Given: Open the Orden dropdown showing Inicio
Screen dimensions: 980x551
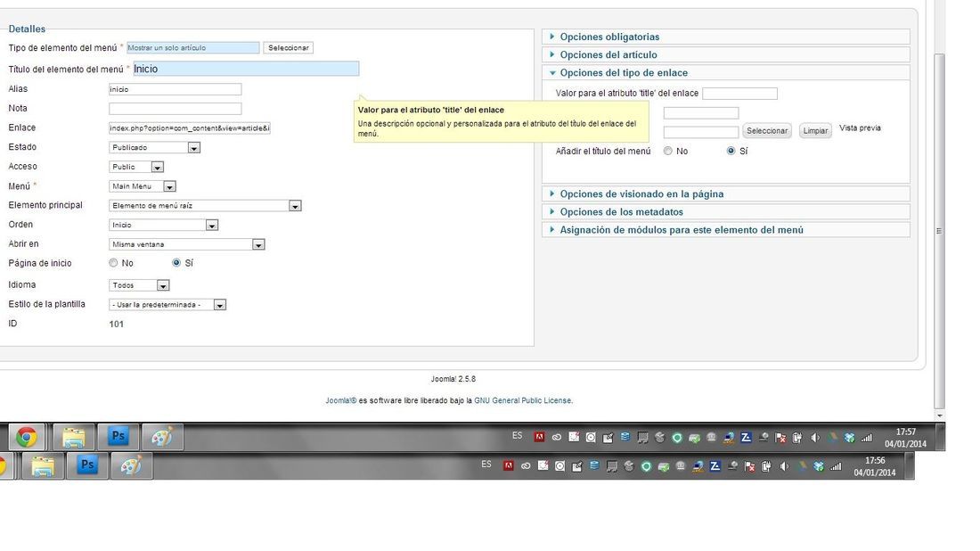Looking at the screenshot, I should coord(163,226).
